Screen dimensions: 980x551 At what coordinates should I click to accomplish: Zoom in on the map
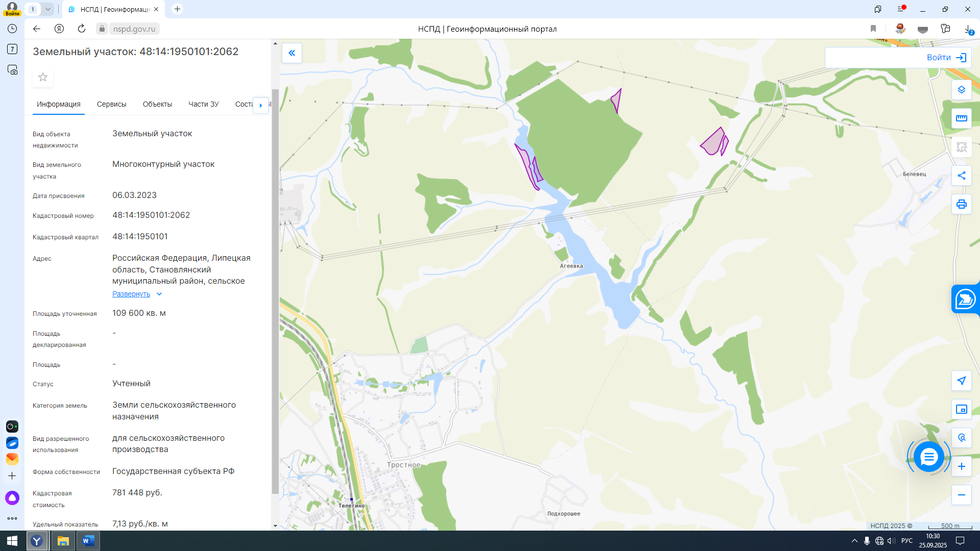click(x=961, y=466)
